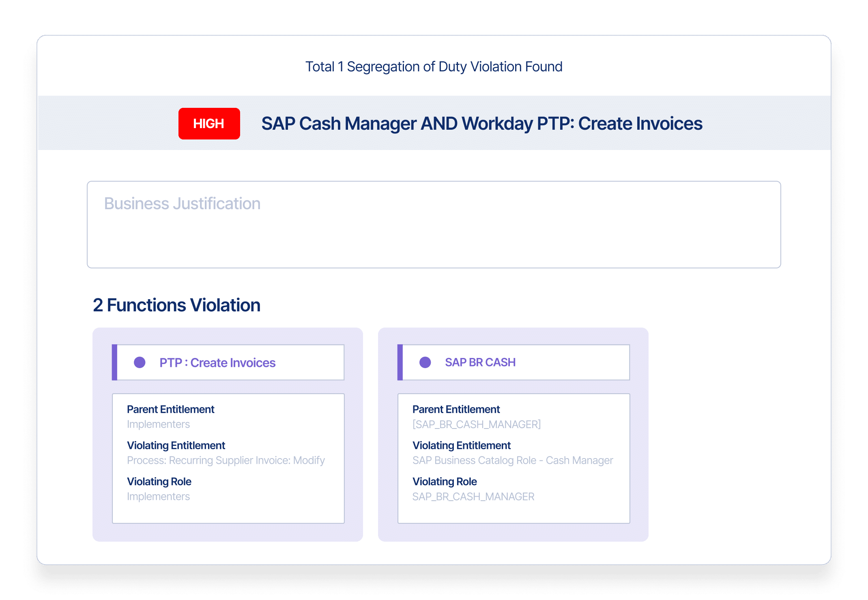
Task: Click Process: Recurring Supplier Invoice: Modify entitlement
Action: click(x=226, y=461)
